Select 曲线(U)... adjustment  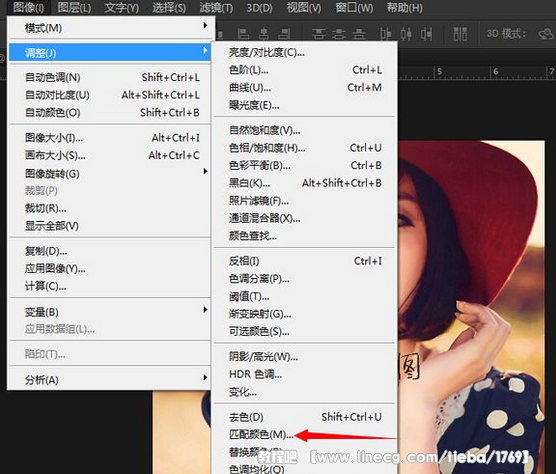pos(304,87)
